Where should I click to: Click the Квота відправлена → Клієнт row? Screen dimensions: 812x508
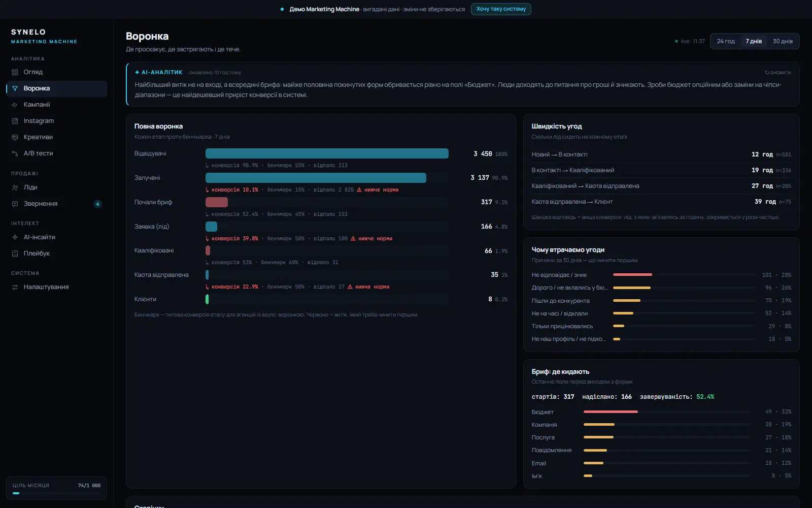(x=661, y=202)
